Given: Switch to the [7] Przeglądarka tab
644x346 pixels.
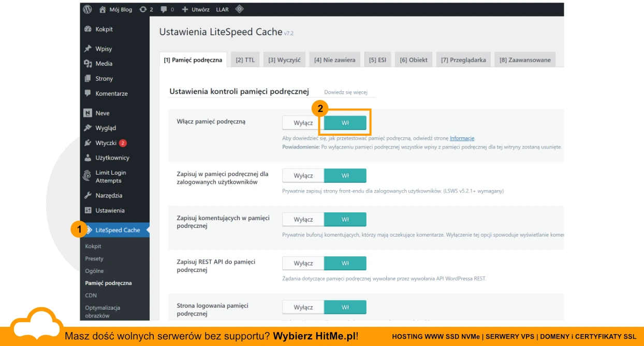Looking at the screenshot, I should [x=463, y=60].
